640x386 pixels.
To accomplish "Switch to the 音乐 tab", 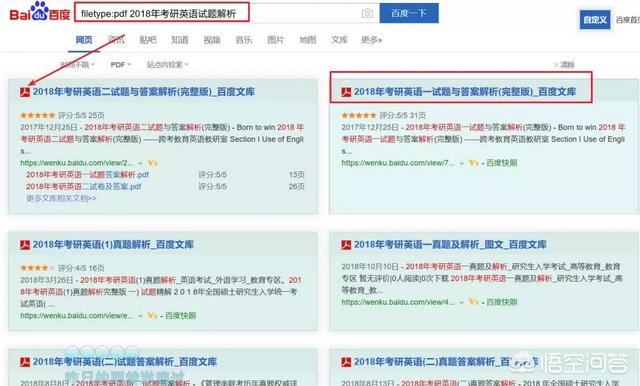I will (244, 40).
